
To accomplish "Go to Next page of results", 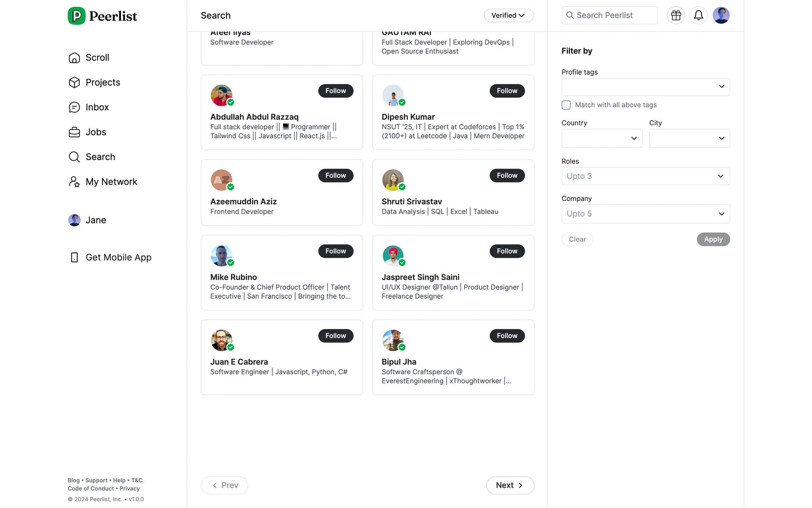I will 510,486.
